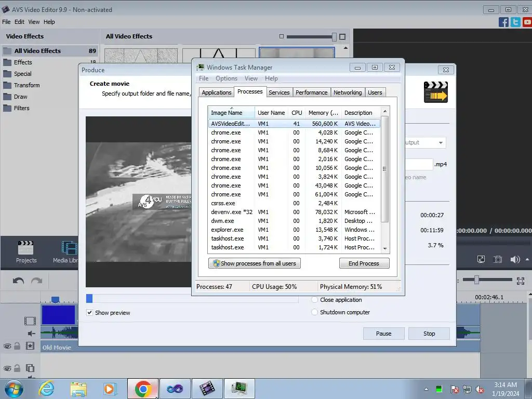Click the snapshot camera icon
The image size is (532, 399).
[x=497, y=260]
